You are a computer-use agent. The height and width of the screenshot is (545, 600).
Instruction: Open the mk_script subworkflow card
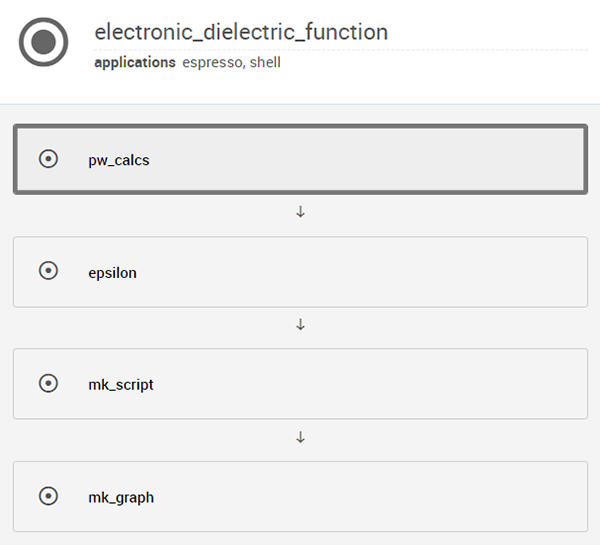pos(300,383)
